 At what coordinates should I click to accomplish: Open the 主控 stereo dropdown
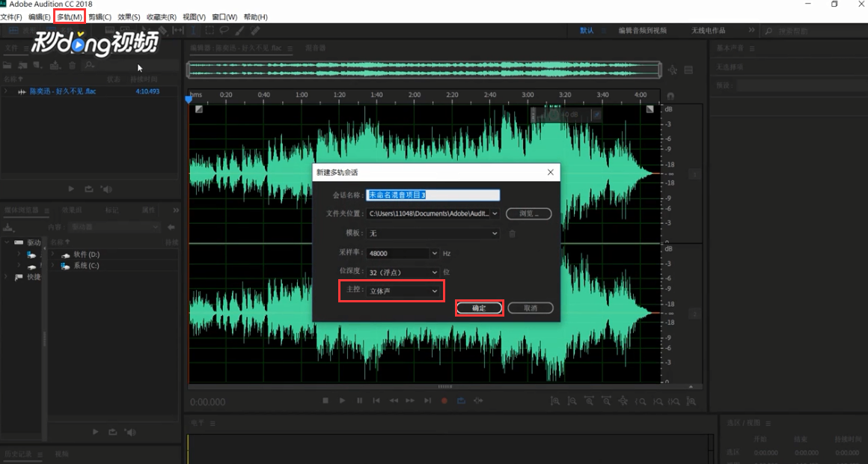(x=403, y=290)
